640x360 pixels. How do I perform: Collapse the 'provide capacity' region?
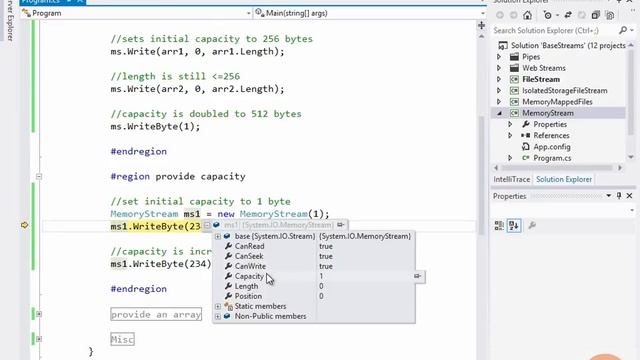tap(39, 177)
